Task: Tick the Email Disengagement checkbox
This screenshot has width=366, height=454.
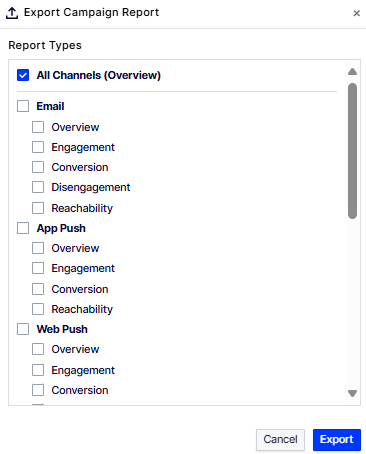Action: point(38,187)
